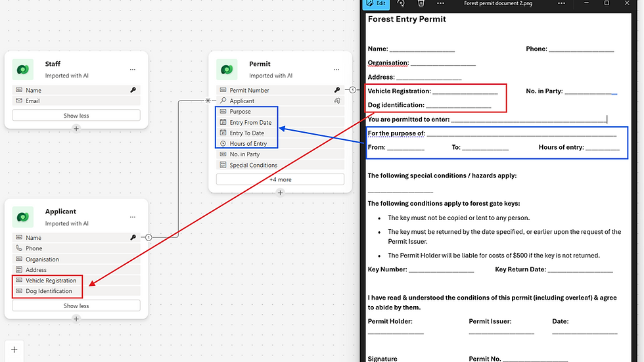Click the Edit button in image viewer
The height and width of the screenshot is (362, 644).
tap(376, 4)
